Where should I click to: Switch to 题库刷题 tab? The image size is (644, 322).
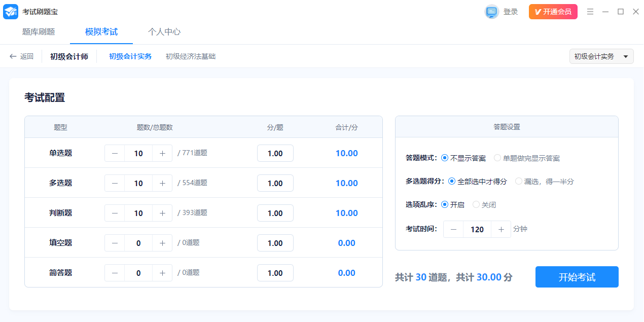pyautogui.click(x=39, y=32)
